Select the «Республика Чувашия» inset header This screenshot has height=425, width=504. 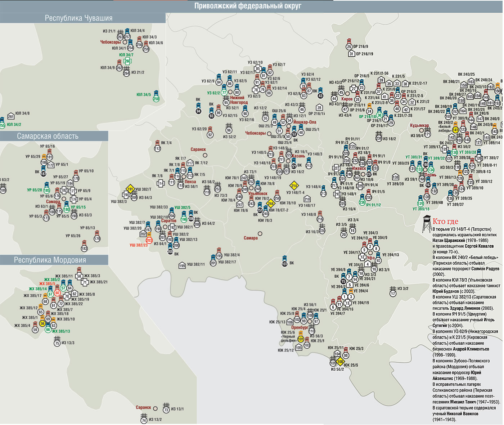tap(78, 18)
